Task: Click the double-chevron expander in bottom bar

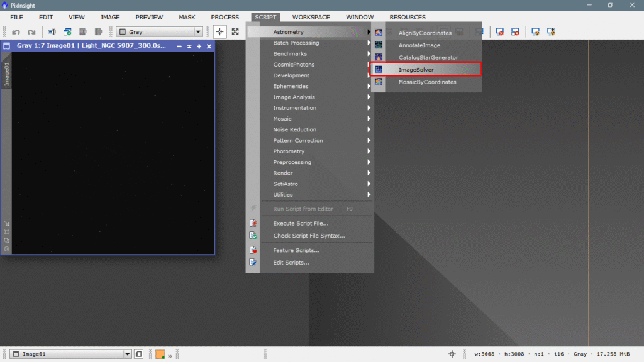Action: tap(170, 356)
